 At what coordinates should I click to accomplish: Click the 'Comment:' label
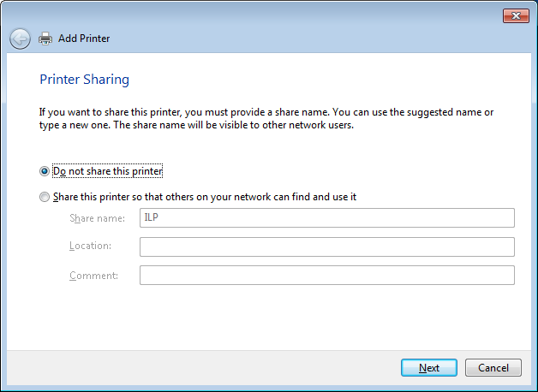pyautogui.click(x=93, y=276)
